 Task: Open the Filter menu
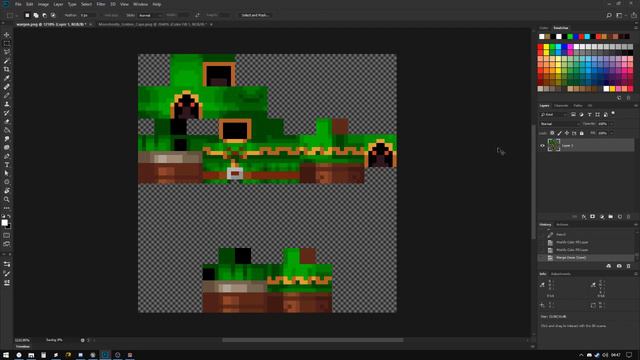[x=101, y=4]
